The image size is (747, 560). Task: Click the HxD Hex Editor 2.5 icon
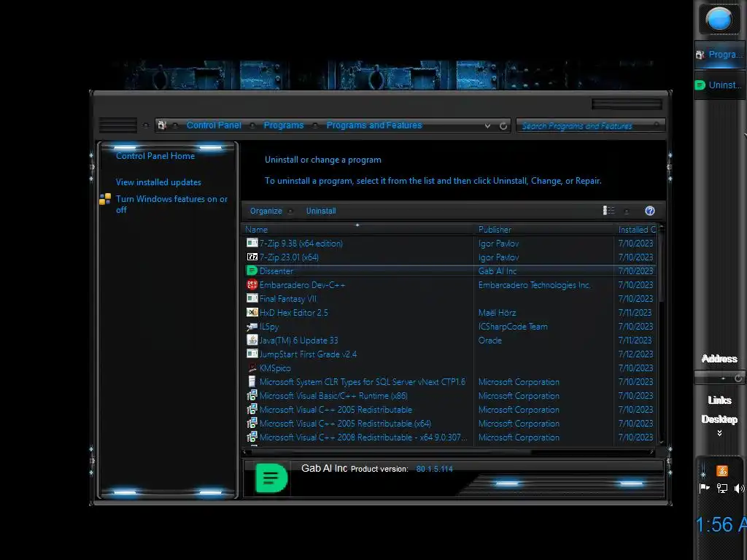[252, 312]
